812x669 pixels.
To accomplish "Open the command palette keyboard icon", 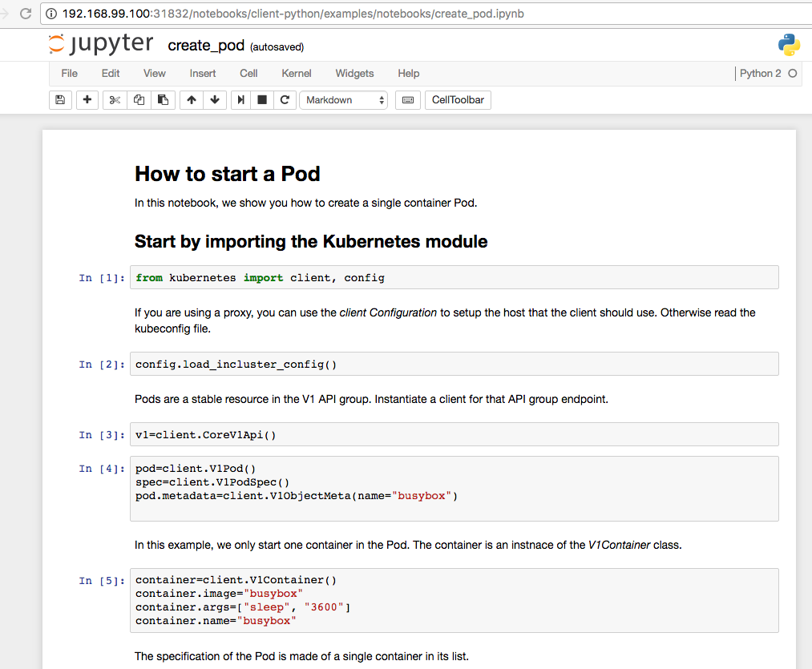I will pyautogui.click(x=408, y=100).
